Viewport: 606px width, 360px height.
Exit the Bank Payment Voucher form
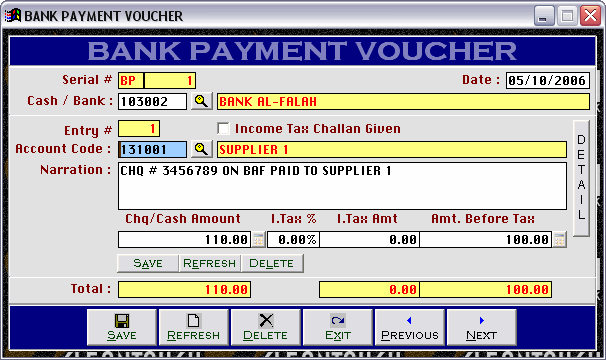tap(337, 327)
